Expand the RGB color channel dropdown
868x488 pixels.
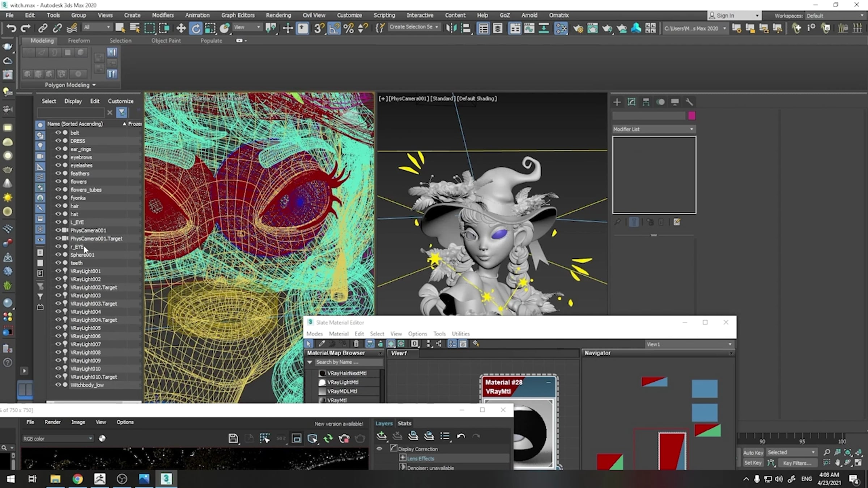(x=58, y=438)
